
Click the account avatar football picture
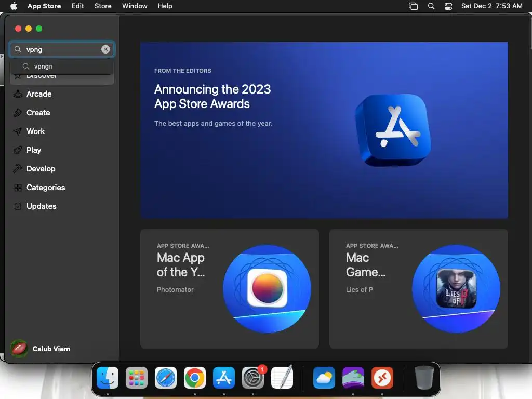(x=19, y=349)
